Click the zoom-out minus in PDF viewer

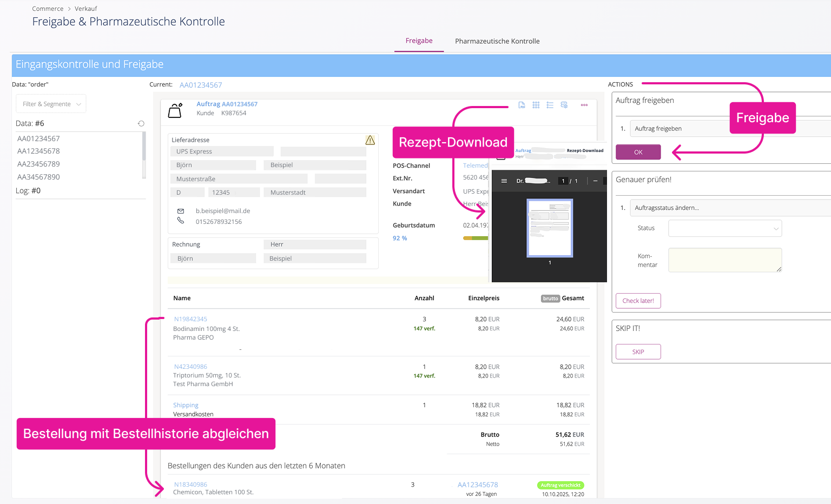point(595,181)
